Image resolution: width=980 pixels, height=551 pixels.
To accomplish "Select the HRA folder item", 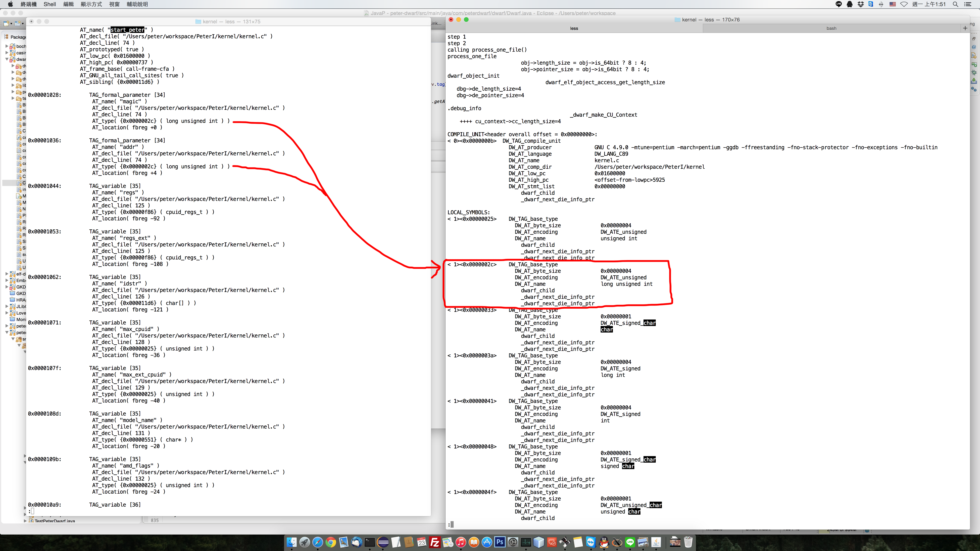I will (x=18, y=300).
